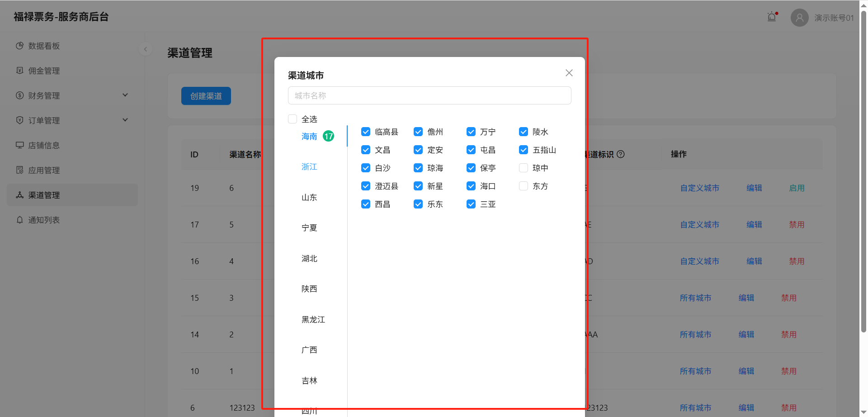Collapse the sidebar with the chevron button
868x417 pixels.
[x=146, y=49]
